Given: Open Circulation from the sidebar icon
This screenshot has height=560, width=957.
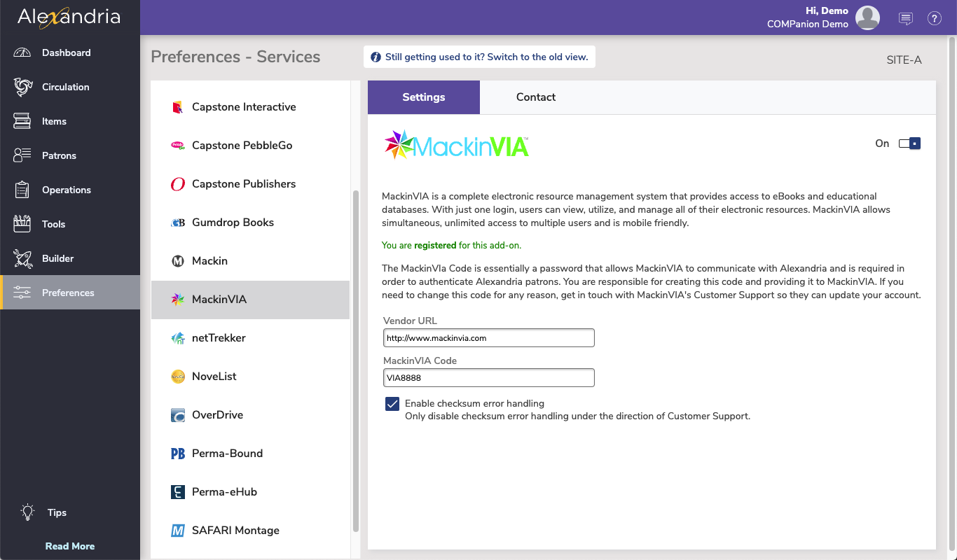Looking at the screenshot, I should click(22, 87).
